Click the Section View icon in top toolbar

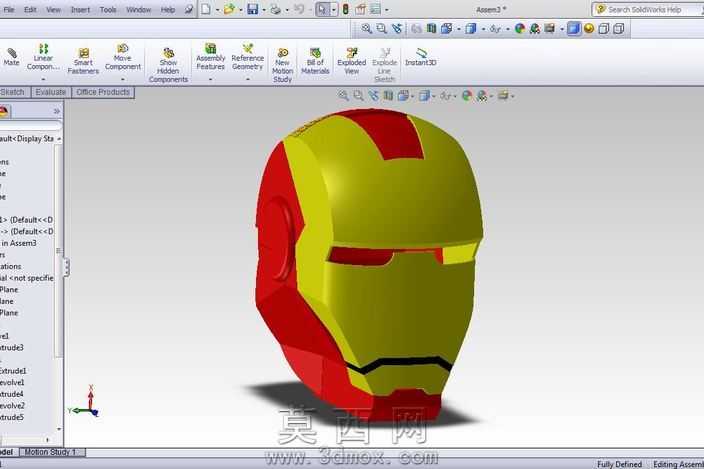(x=431, y=29)
